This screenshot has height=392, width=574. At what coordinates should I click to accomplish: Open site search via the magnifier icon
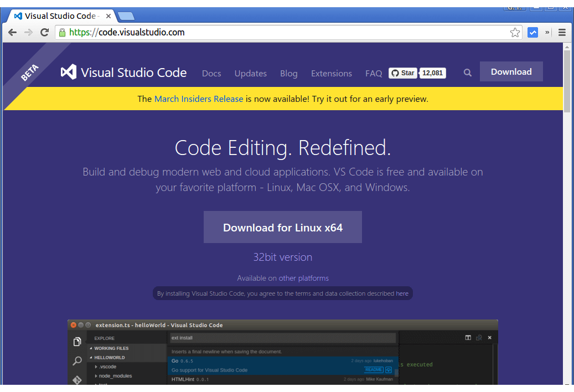pyautogui.click(x=467, y=72)
